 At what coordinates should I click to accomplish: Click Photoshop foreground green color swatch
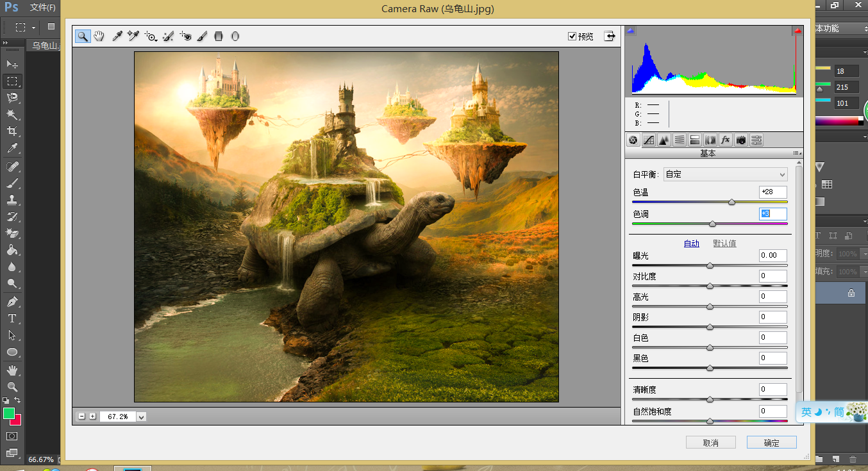[9, 414]
